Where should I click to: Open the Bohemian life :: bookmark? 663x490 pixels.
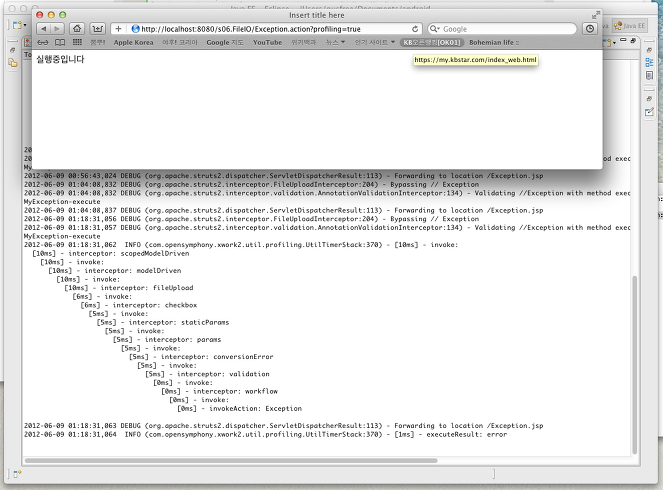click(x=494, y=42)
